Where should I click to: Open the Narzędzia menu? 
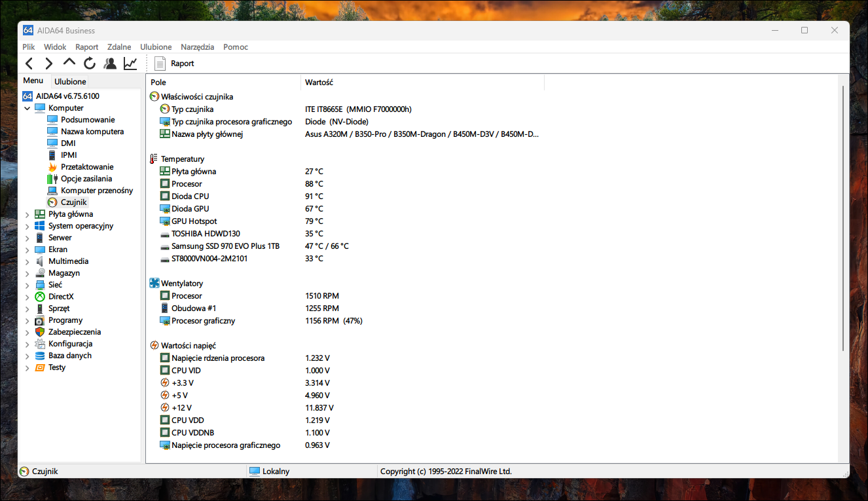click(x=198, y=47)
